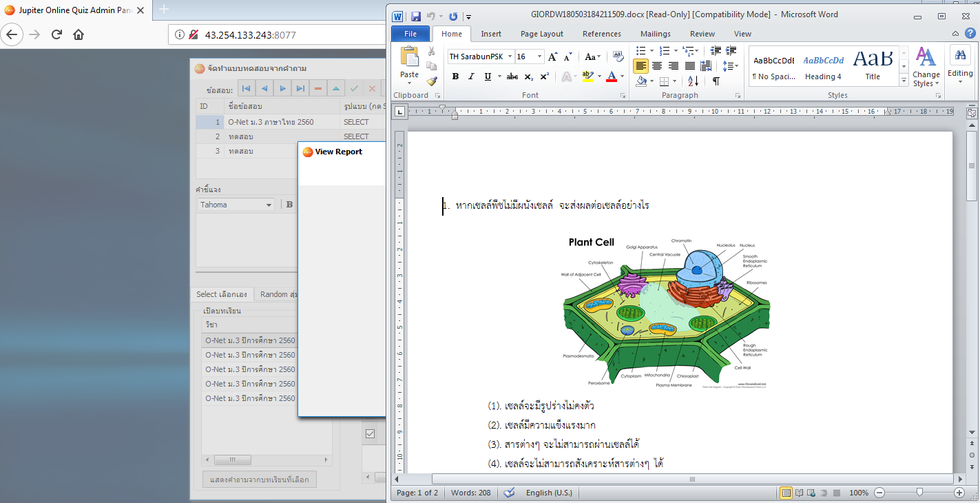Click the Redo icon in Word's title bar
Image resolution: width=980 pixels, height=503 pixels.
click(452, 16)
